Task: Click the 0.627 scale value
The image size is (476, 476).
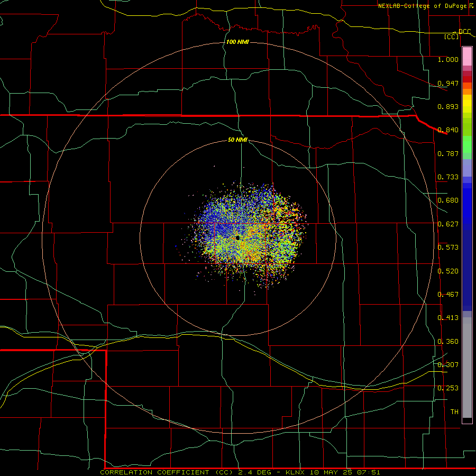Action: 448,224
